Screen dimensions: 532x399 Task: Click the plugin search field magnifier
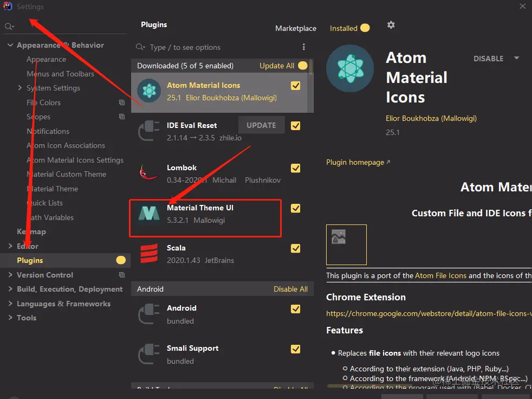(x=140, y=47)
